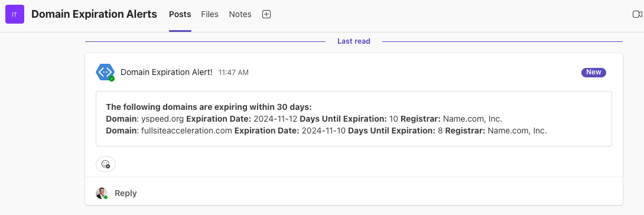
Task: Click the Domain Expiration Alert bot avatar
Action: click(105, 72)
